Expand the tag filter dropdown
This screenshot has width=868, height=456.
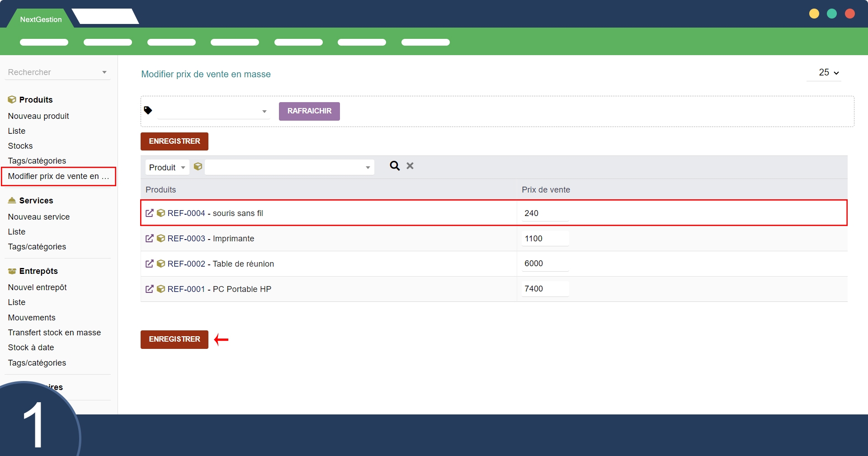(264, 112)
